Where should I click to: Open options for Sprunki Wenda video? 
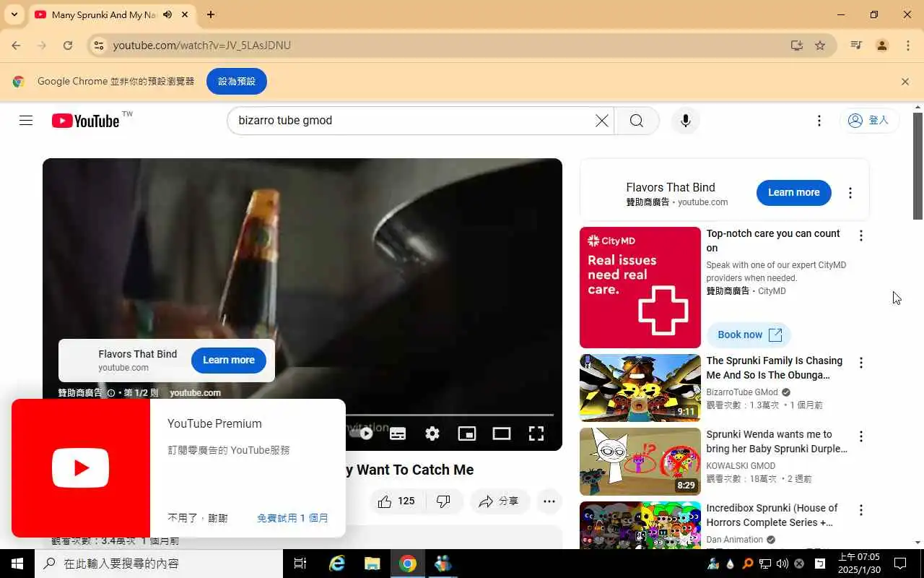[860, 436]
